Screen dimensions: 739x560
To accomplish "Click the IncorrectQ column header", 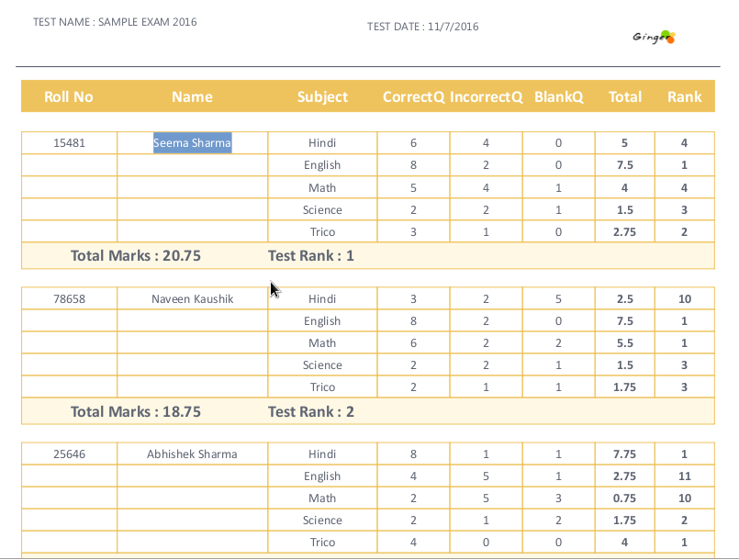I will tap(486, 96).
